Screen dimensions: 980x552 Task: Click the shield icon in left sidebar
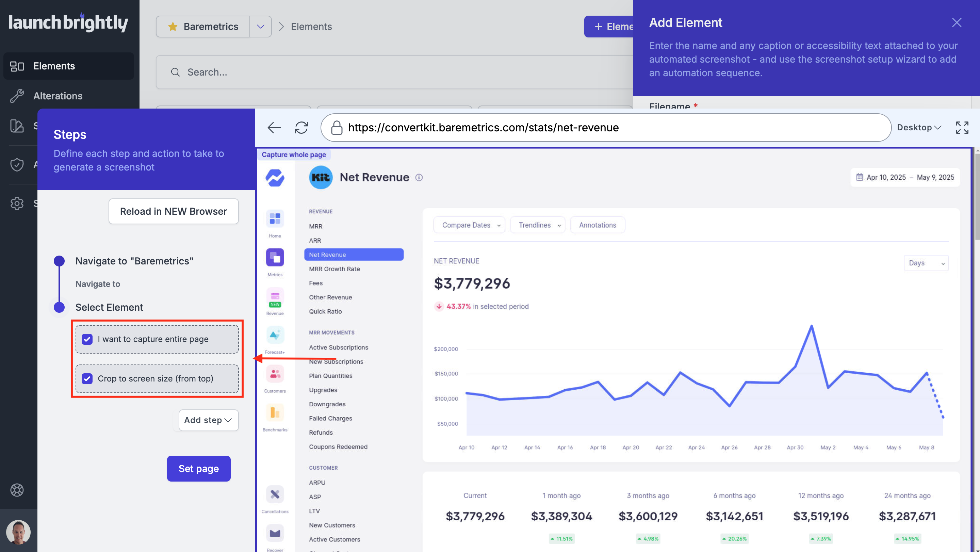pos(17,164)
